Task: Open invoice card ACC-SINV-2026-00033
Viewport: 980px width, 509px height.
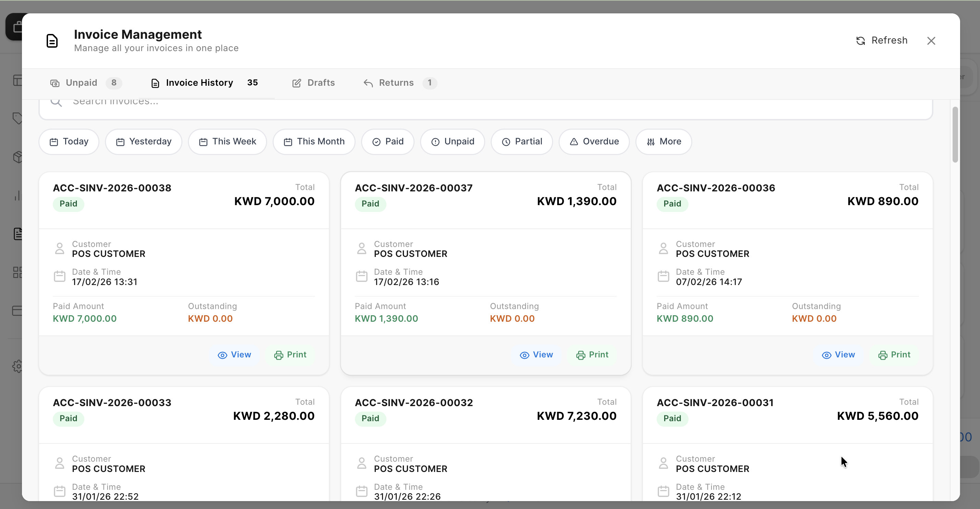Action: click(184, 443)
